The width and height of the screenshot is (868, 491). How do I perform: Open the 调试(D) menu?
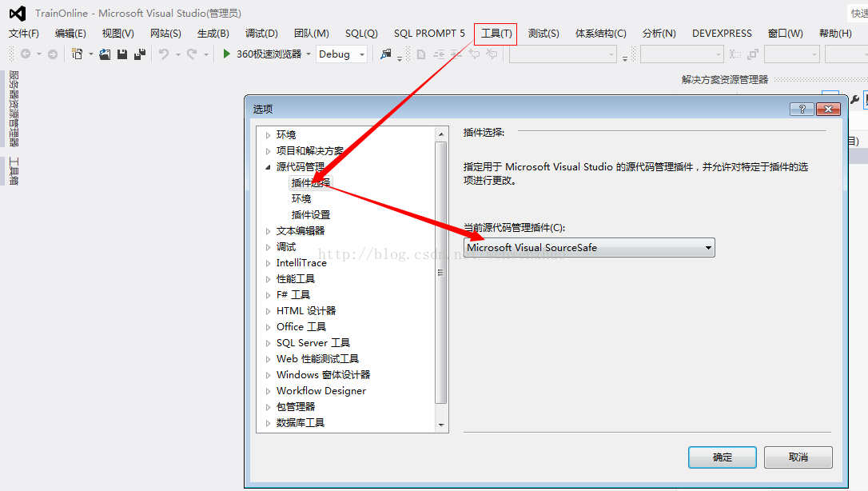tap(261, 34)
